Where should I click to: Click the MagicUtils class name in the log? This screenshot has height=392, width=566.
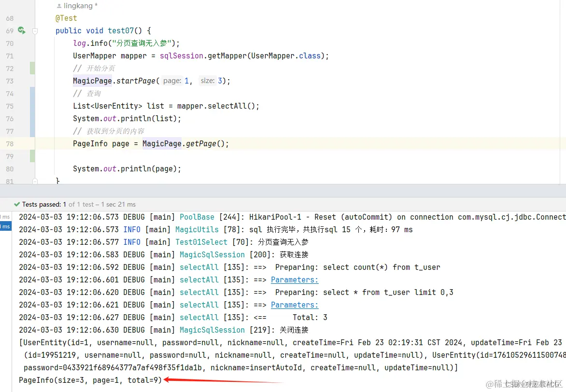click(x=197, y=230)
